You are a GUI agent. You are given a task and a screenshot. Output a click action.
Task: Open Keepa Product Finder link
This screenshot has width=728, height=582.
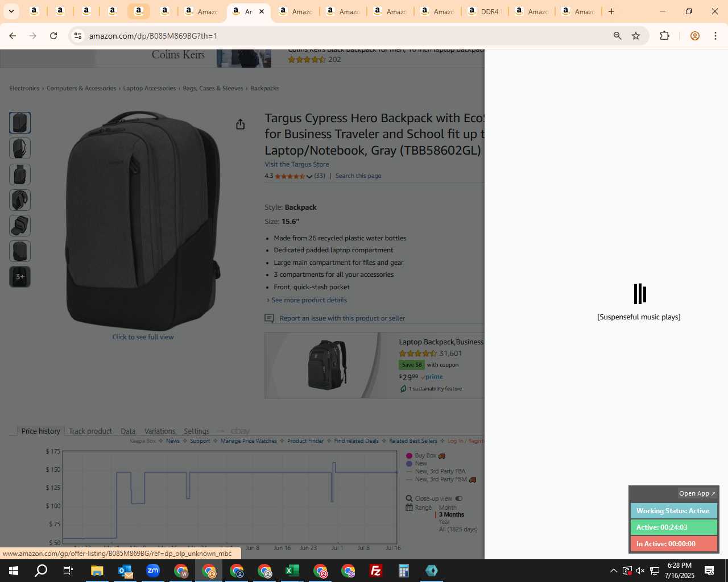click(305, 441)
